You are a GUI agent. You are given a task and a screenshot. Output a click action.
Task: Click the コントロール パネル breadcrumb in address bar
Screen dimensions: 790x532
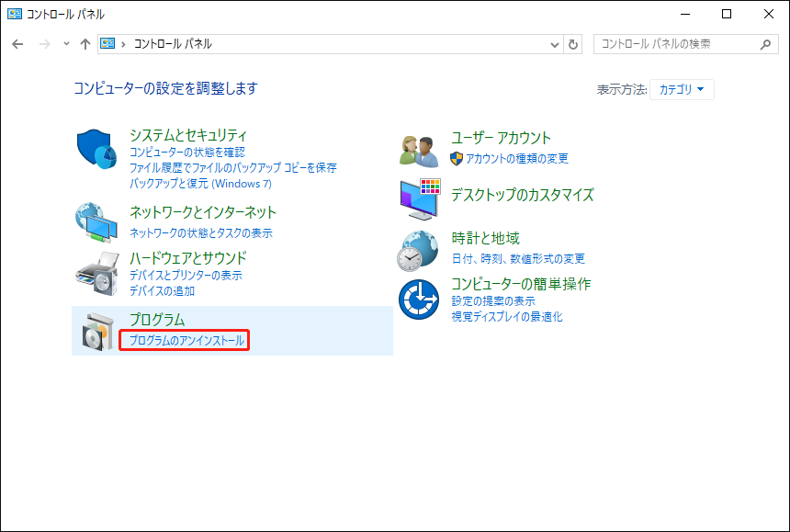(x=173, y=44)
